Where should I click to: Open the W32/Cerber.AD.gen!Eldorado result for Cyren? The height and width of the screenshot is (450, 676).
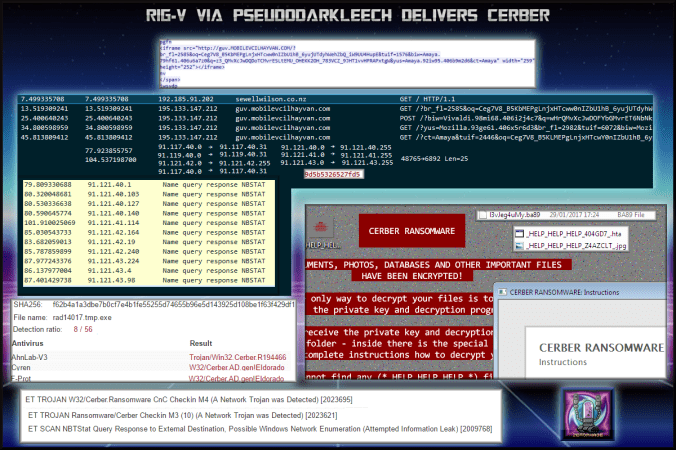234,367
